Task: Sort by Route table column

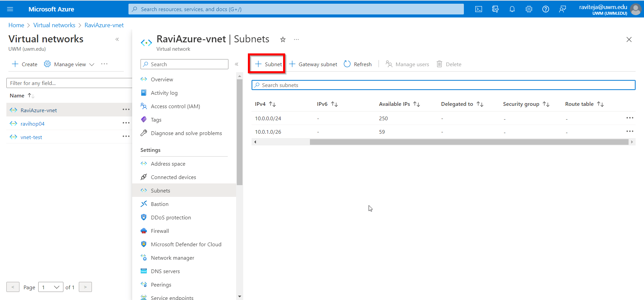Action: coord(585,104)
